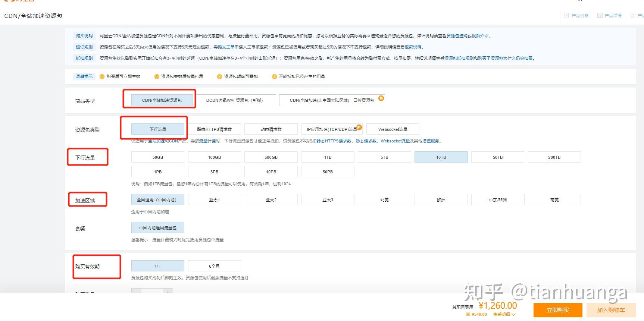Screen dimensions: 644x321
Task: Select CDN/全站加速资源包 product type
Action: coord(162,100)
